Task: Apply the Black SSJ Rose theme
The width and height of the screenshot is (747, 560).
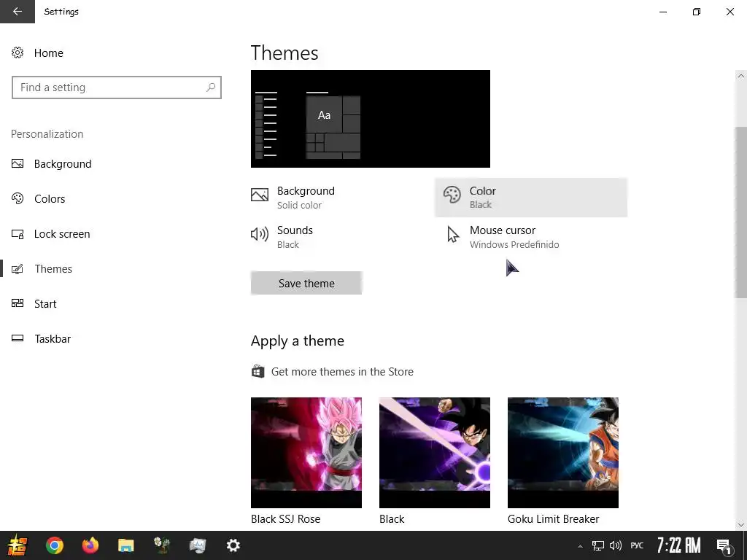Action: click(x=306, y=452)
